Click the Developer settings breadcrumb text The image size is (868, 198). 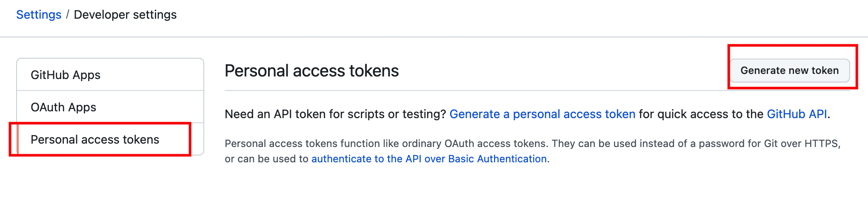pyautogui.click(x=125, y=15)
